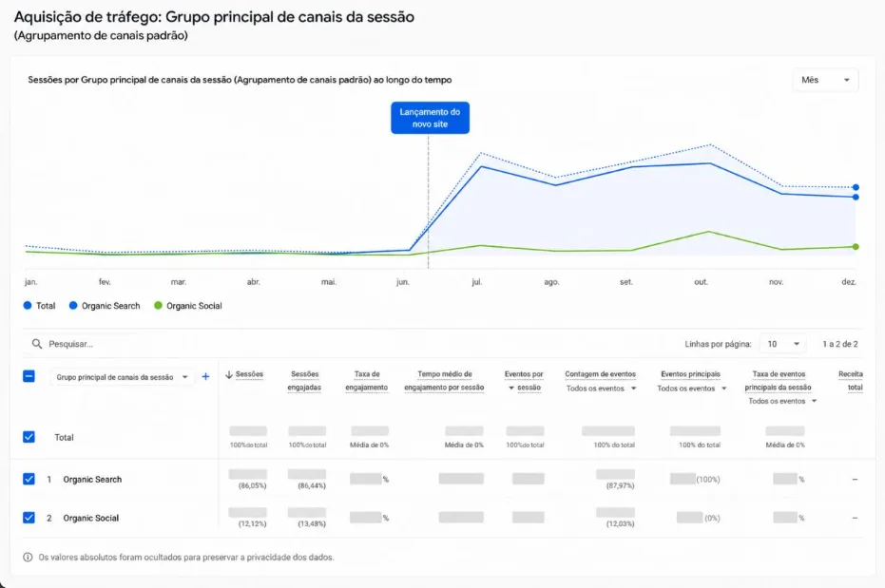This screenshot has width=885, height=588.
Task: Open Todos os eventos under Eventos principais
Action: point(691,389)
